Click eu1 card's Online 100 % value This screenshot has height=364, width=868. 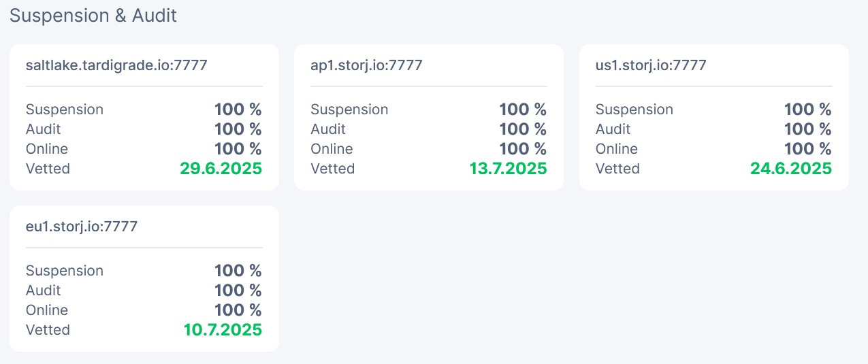(x=238, y=310)
